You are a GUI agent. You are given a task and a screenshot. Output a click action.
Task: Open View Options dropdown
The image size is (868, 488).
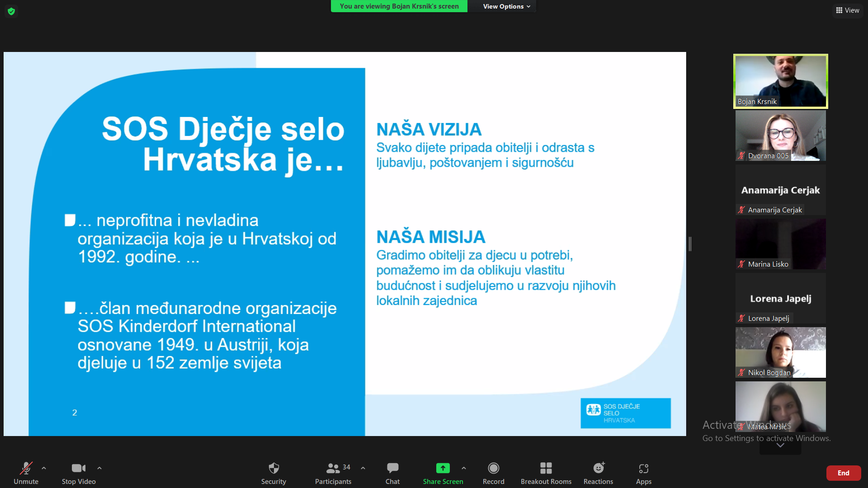click(506, 6)
